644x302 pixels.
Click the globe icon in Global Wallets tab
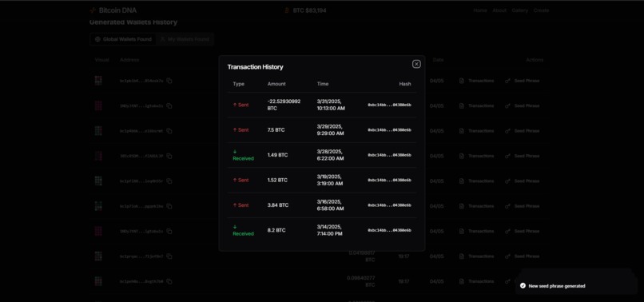97,39
